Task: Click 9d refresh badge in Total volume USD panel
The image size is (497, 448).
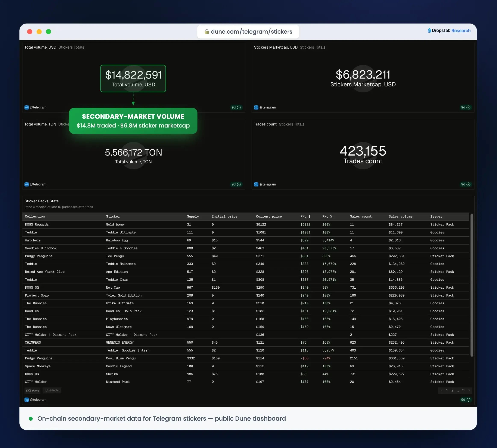Action: (x=236, y=107)
